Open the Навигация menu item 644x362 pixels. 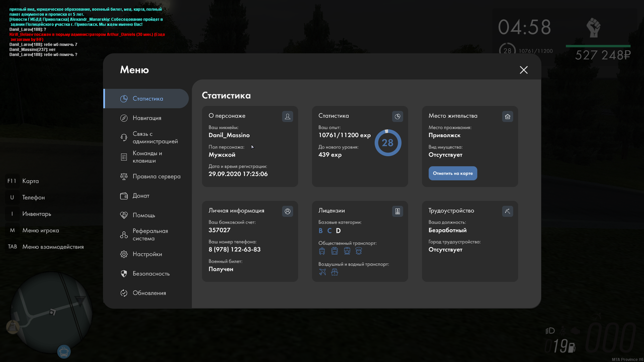146,118
